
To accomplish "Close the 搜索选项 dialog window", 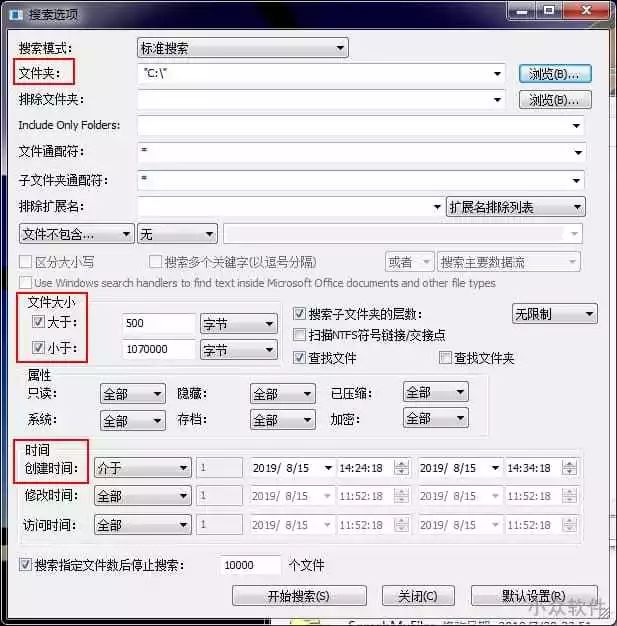I will point(586,11).
